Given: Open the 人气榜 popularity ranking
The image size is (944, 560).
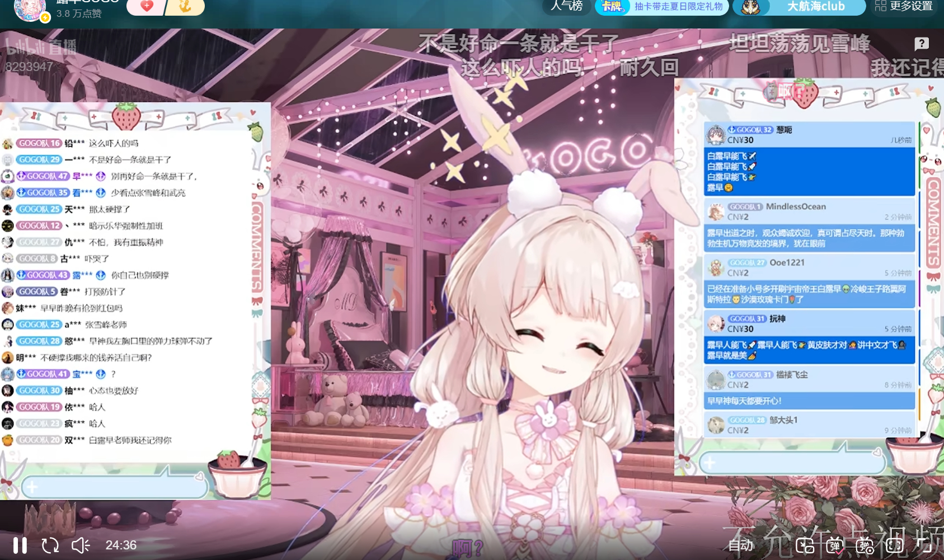Looking at the screenshot, I should coord(567,6).
